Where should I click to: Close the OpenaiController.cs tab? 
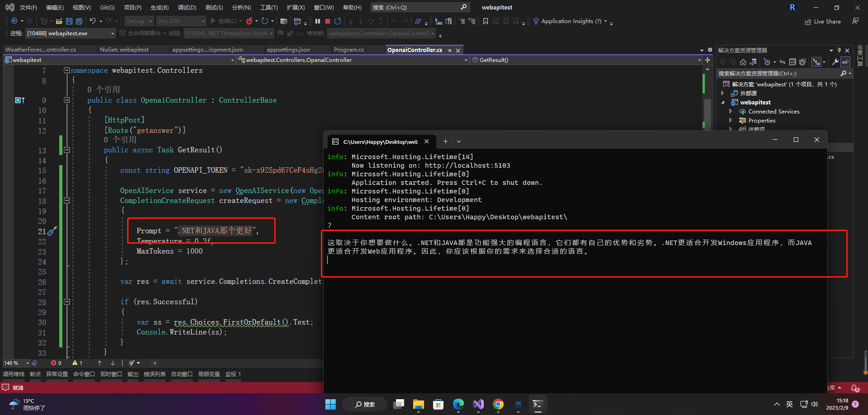tap(458, 50)
